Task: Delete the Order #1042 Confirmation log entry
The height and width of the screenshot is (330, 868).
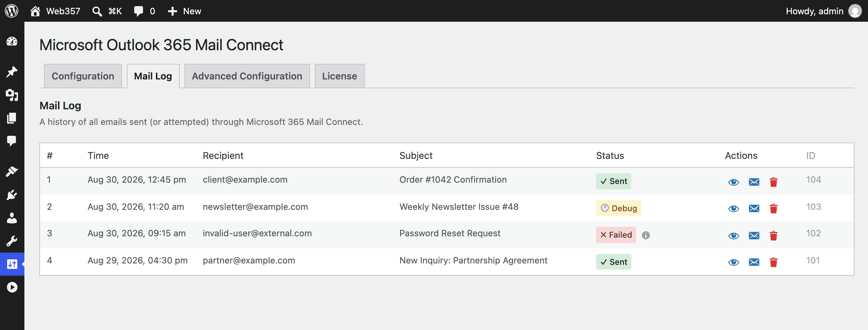Action: [774, 182]
